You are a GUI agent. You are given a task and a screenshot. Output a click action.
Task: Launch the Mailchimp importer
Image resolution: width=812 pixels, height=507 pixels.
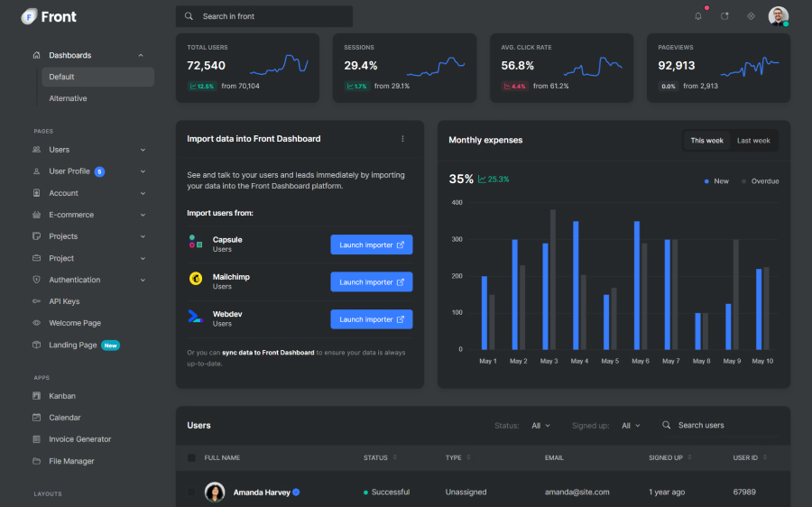click(371, 282)
